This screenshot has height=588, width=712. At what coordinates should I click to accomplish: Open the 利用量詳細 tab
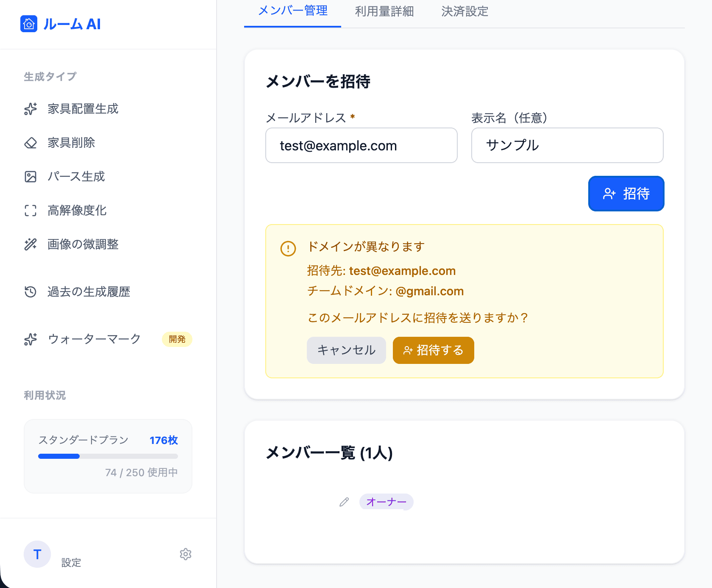[x=384, y=11]
